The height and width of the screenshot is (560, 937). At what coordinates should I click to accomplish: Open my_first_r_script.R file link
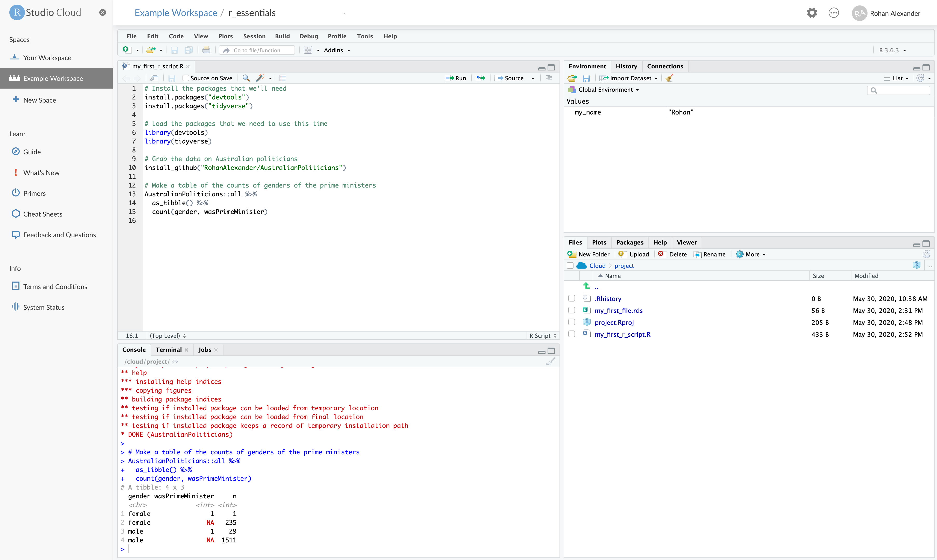point(623,334)
